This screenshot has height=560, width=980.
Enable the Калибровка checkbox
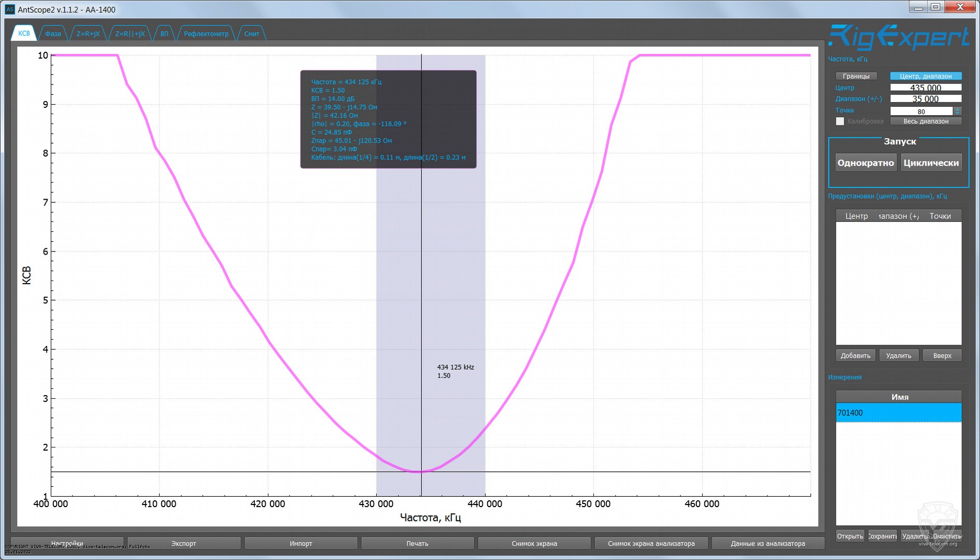(840, 121)
